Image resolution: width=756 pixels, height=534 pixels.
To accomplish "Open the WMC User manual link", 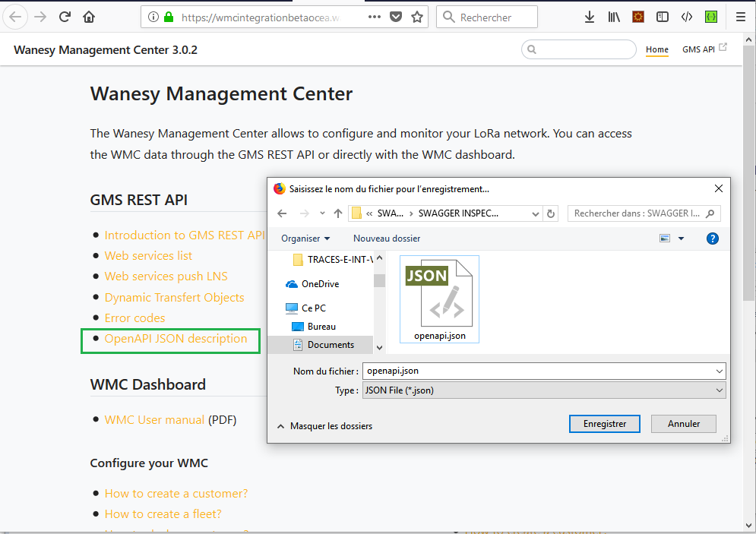I will (154, 420).
